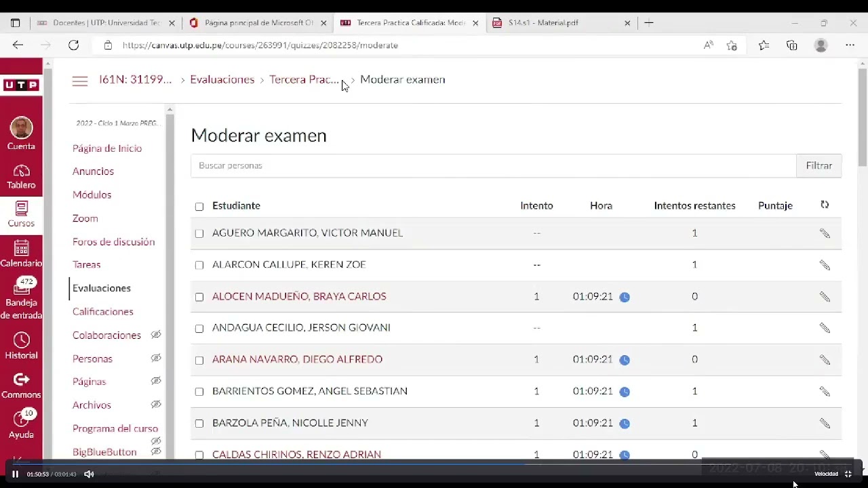Pause the video playback

click(x=15, y=474)
